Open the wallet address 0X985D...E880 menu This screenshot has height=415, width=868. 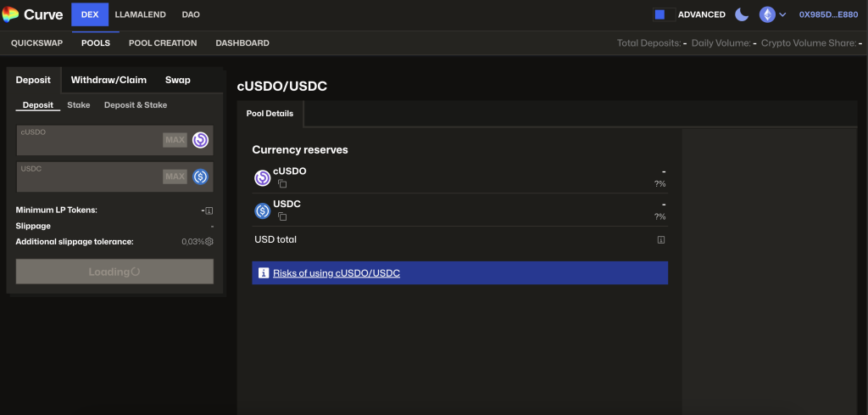click(x=828, y=14)
